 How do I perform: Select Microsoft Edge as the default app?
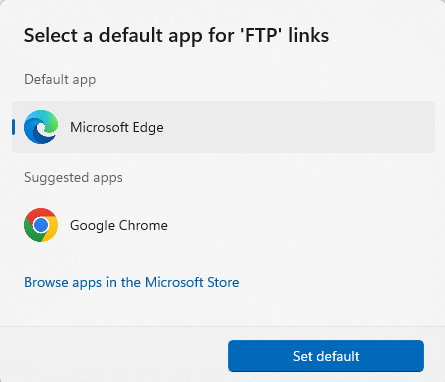(x=223, y=127)
